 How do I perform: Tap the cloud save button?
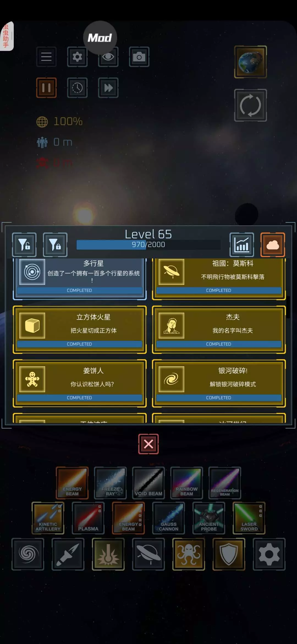tap(273, 245)
